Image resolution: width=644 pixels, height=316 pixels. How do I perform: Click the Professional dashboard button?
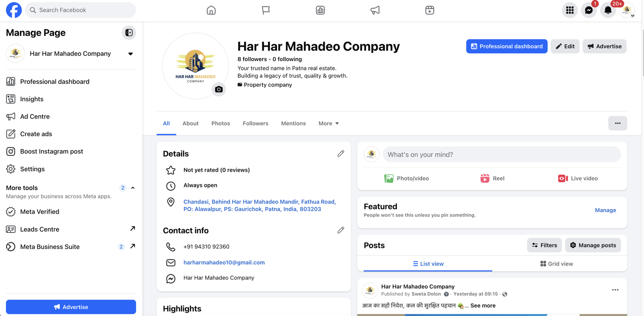506,46
